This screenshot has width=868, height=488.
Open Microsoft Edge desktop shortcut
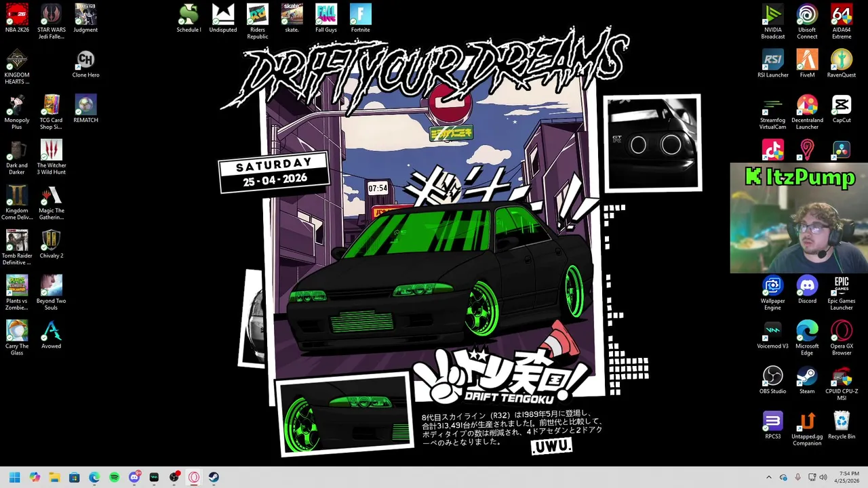[x=807, y=338]
